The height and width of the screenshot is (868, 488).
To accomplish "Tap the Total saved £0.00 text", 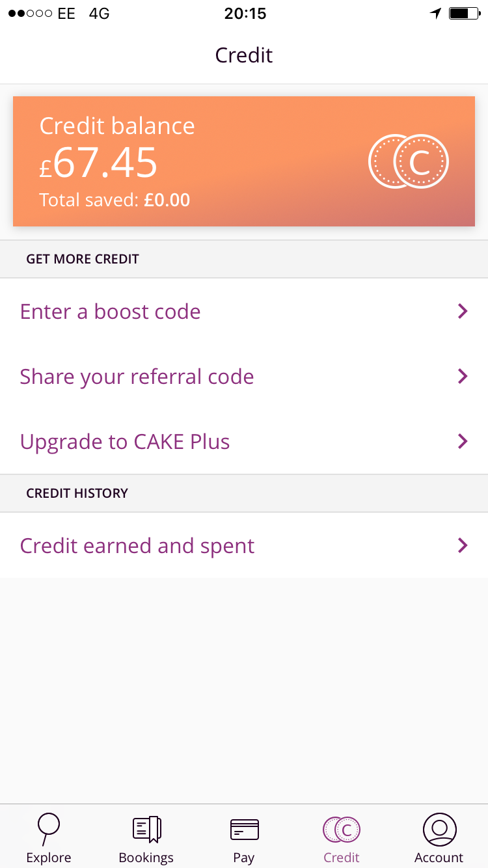I will point(115,200).
